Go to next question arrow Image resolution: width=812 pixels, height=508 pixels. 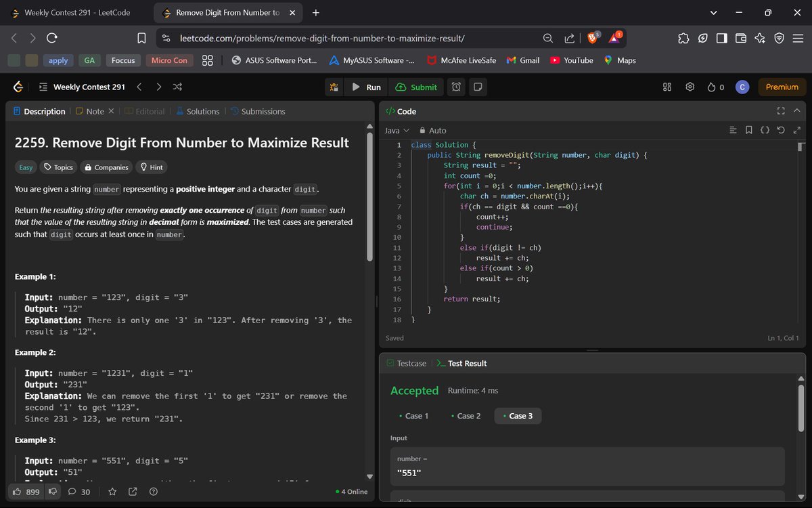[158, 87]
